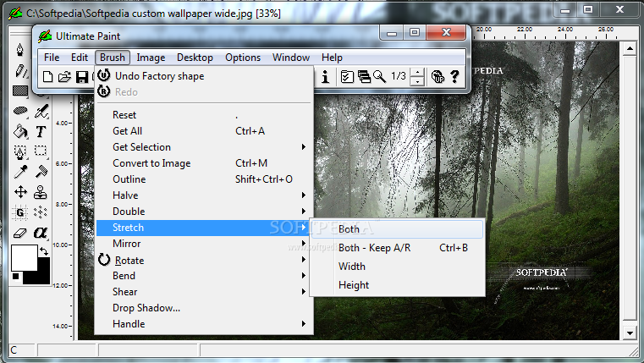This screenshot has height=363, width=644.
Task: Select the paint bucket fill tool
Action: [20, 131]
